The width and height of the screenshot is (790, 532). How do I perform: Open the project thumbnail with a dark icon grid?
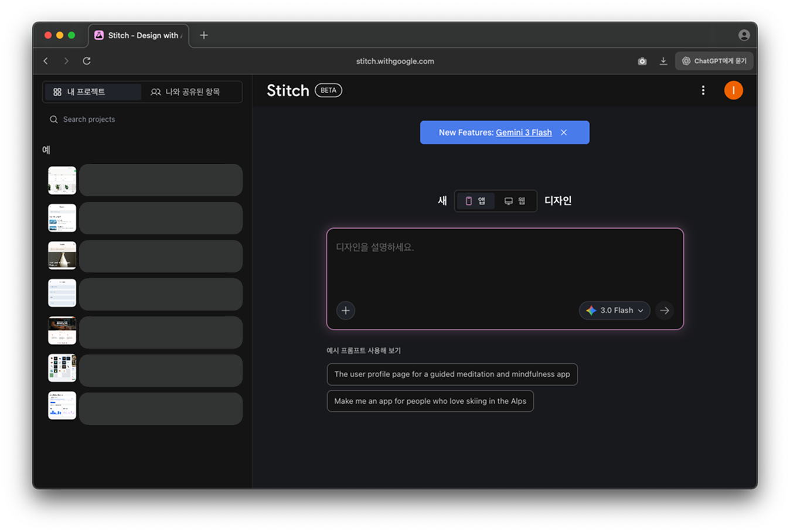click(62, 368)
